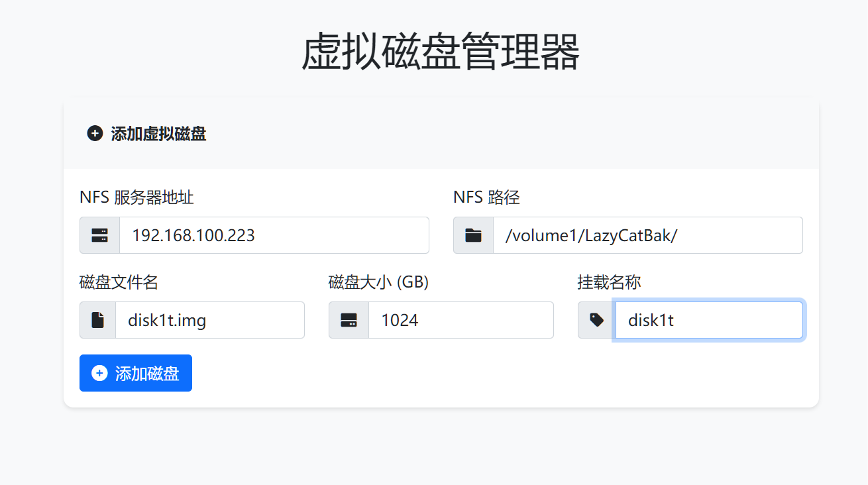Click the drive icon beside disk size field

coord(349,320)
